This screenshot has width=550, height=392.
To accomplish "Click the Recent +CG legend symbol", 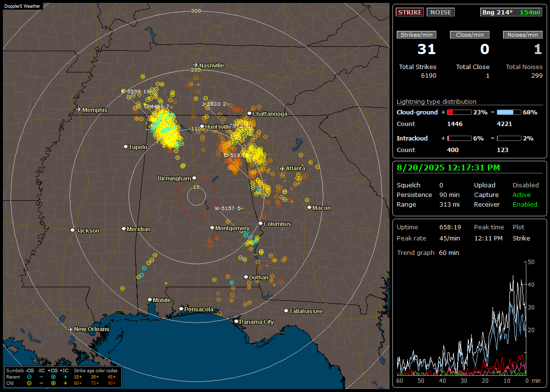I will [x=53, y=377].
